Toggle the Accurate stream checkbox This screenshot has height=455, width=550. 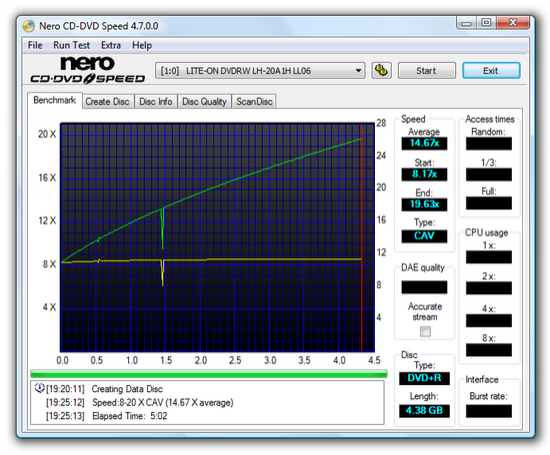425,331
